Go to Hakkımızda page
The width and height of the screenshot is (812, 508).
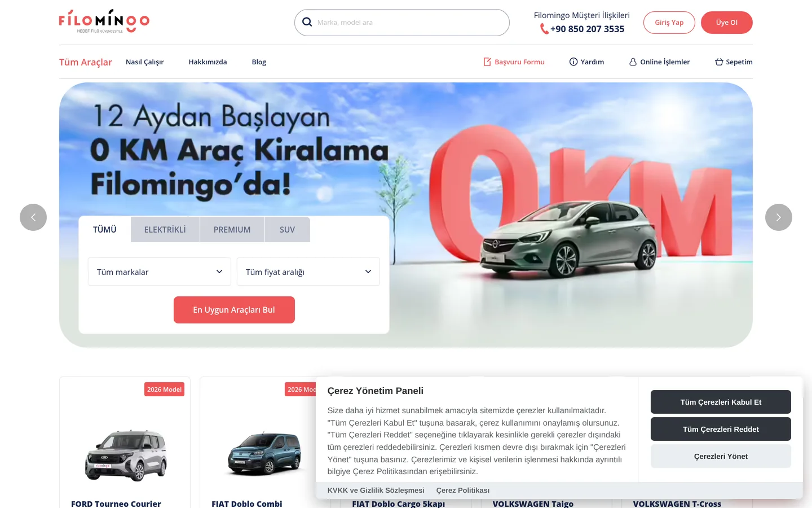tap(208, 62)
